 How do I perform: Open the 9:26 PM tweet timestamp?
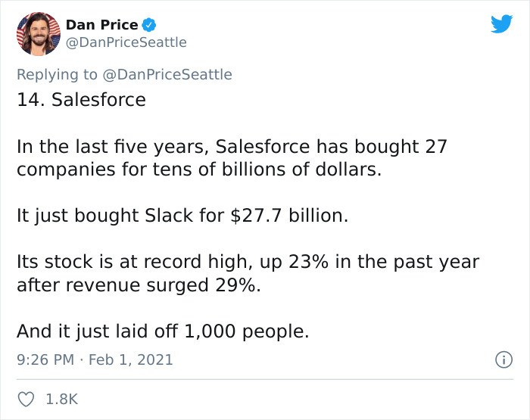point(45,360)
